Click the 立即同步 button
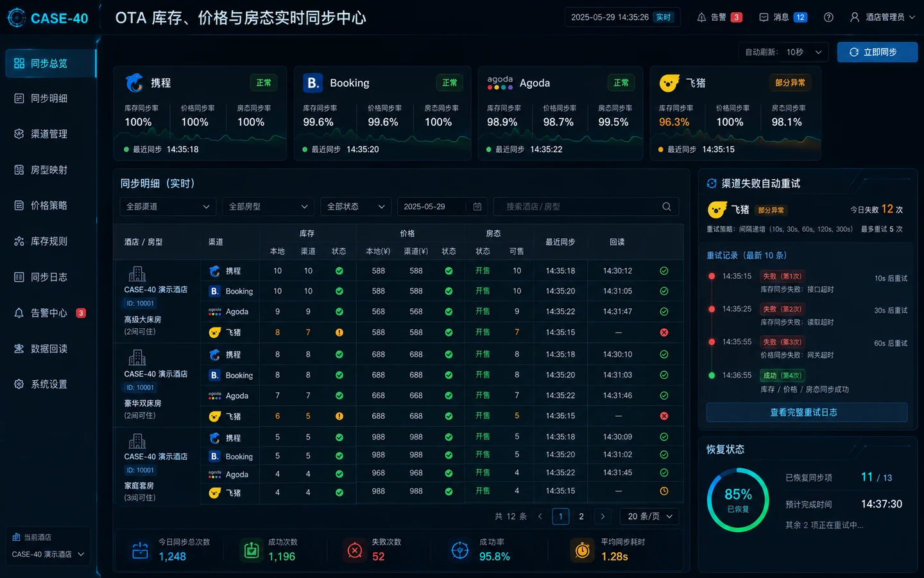 877,52
